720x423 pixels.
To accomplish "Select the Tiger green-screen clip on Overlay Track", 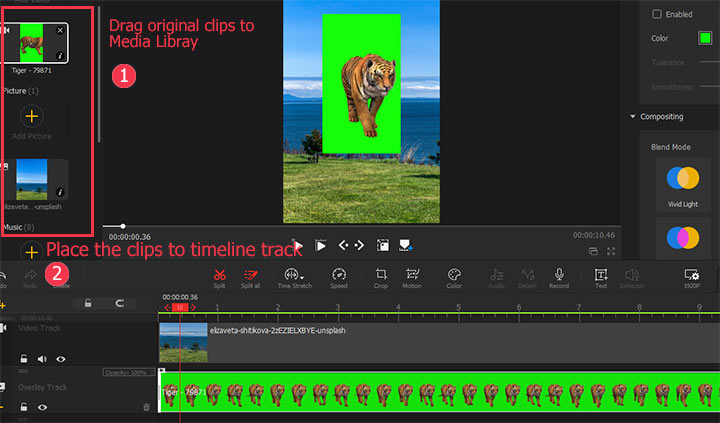I will [x=439, y=392].
